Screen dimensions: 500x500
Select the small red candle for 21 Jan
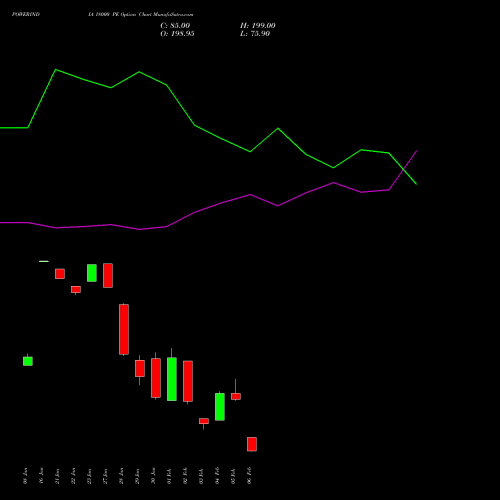click(60, 274)
